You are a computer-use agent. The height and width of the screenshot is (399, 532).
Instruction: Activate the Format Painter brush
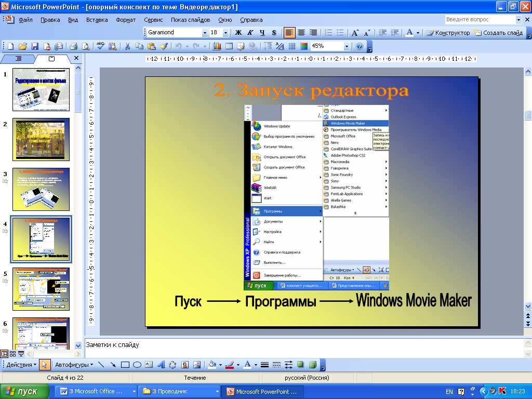(164, 46)
